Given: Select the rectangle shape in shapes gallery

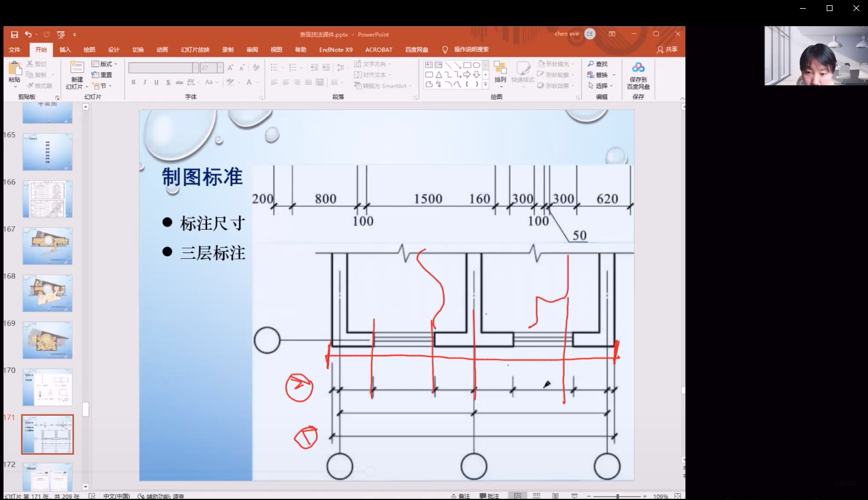Looking at the screenshot, I should (x=467, y=65).
